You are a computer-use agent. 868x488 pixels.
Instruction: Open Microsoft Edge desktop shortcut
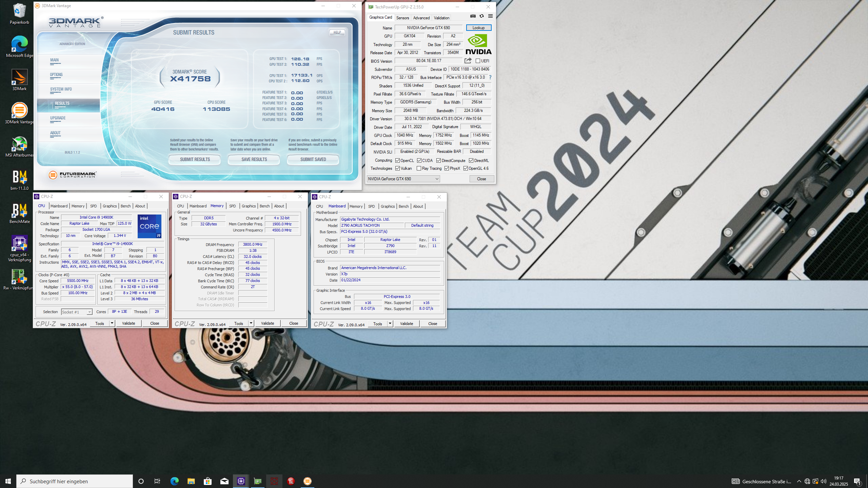point(19,47)
